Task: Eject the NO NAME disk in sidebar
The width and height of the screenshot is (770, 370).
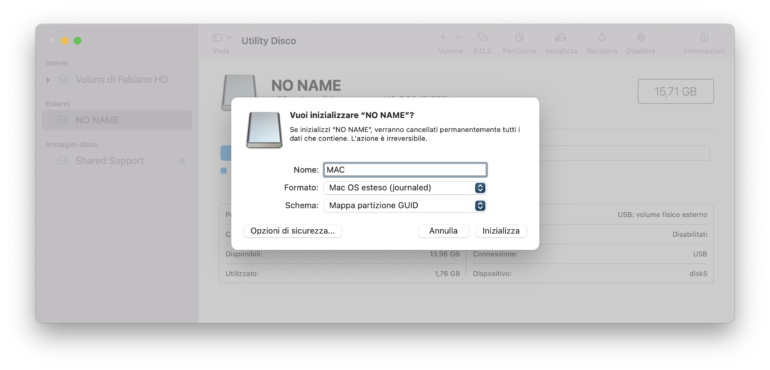Action: coord(183,120)
